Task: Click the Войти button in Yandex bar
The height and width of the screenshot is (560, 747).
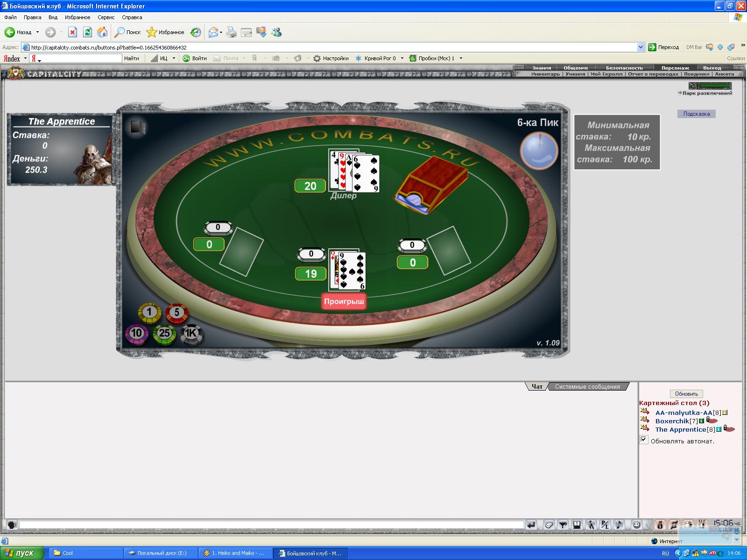Action: (195, 58)
